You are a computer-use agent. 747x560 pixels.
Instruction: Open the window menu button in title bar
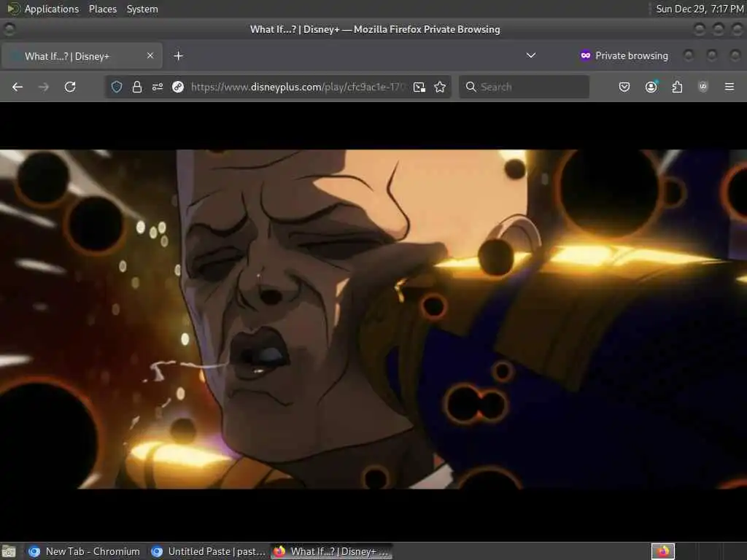[9, 29]
